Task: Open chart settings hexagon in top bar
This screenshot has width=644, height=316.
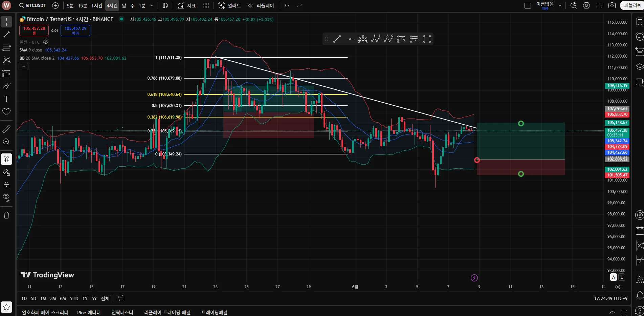Action: 586,6
